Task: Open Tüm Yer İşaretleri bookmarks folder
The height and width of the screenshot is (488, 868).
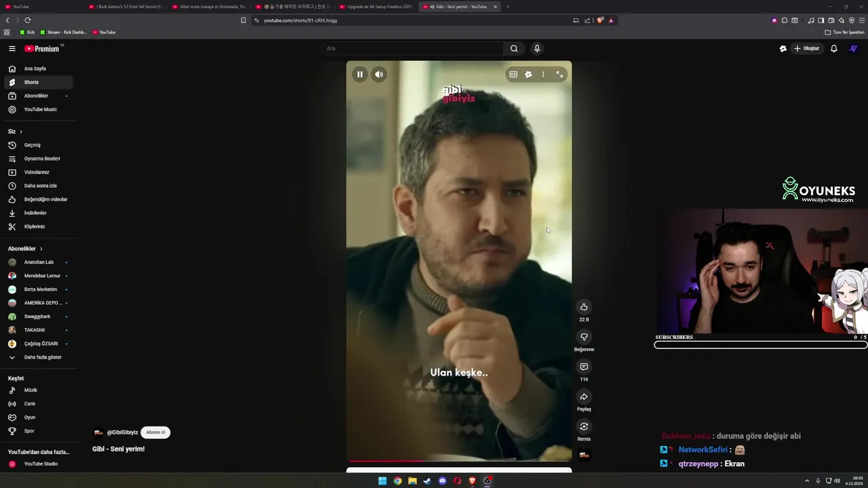Action: click(x=844, y=33)
